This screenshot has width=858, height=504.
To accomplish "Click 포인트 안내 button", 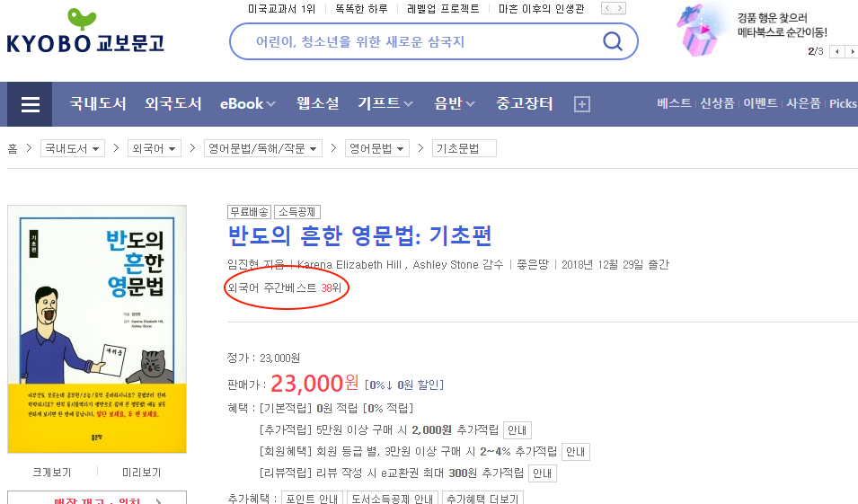I will [x=312, y=498].
